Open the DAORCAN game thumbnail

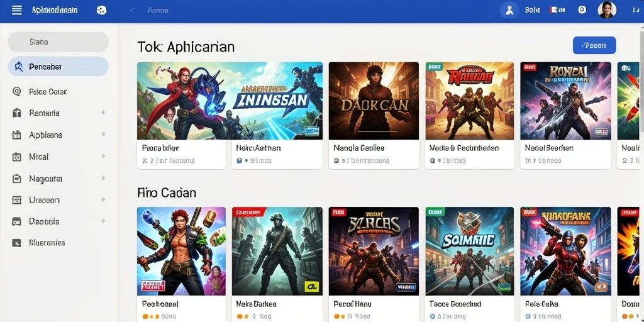[374, 101]
